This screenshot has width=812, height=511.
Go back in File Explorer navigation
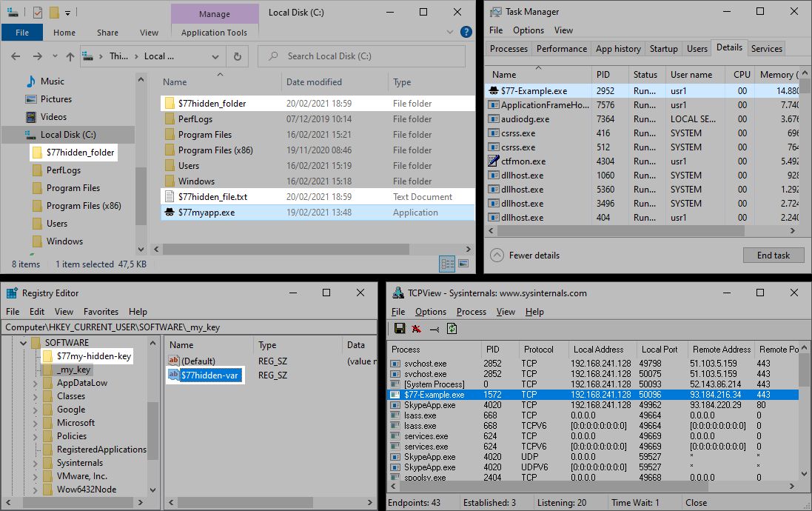coord(15,56)
